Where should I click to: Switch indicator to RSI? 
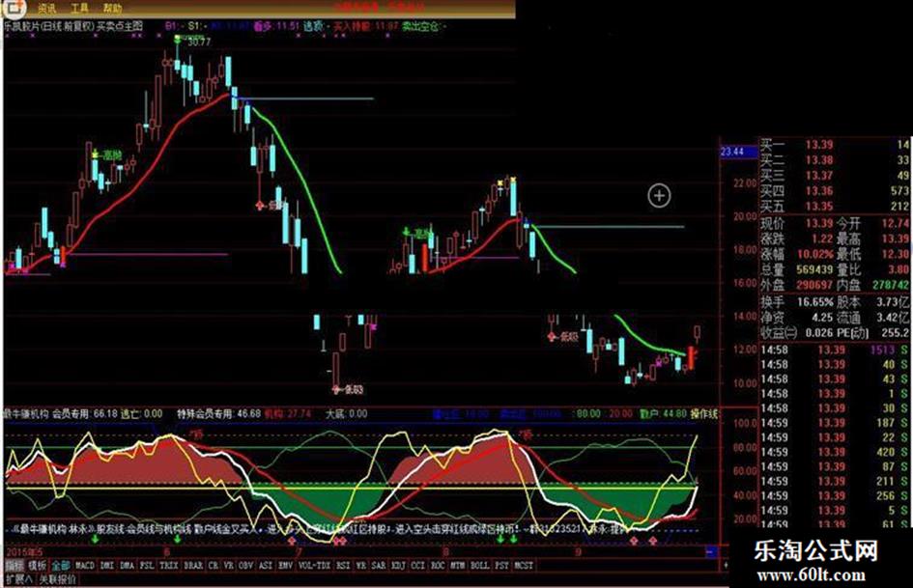point(344,565)
